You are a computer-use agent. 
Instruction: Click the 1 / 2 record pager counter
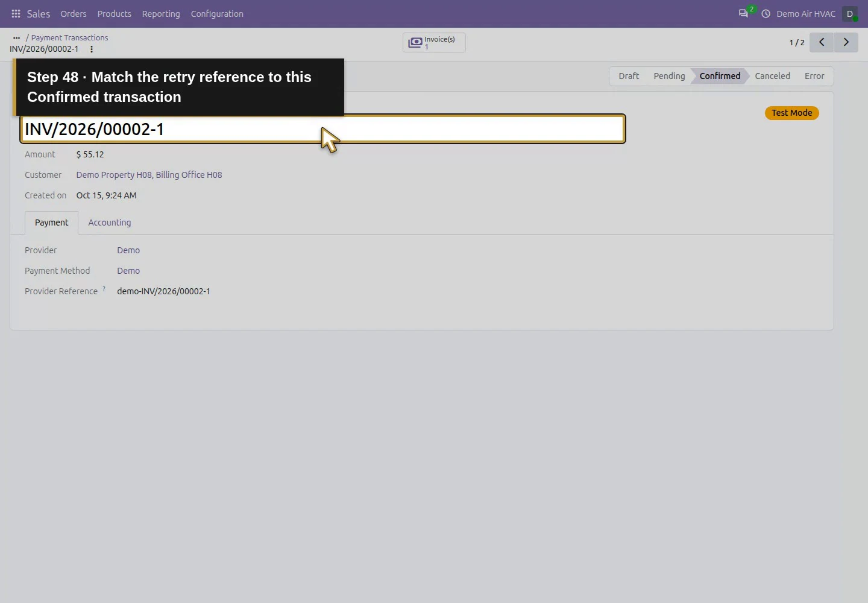[x=797, y=43]
